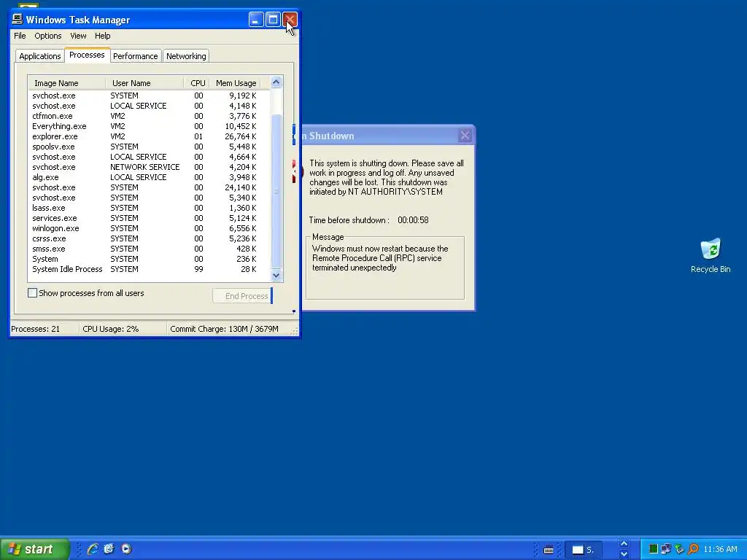Open the Help menu

[x=102, y=36]
